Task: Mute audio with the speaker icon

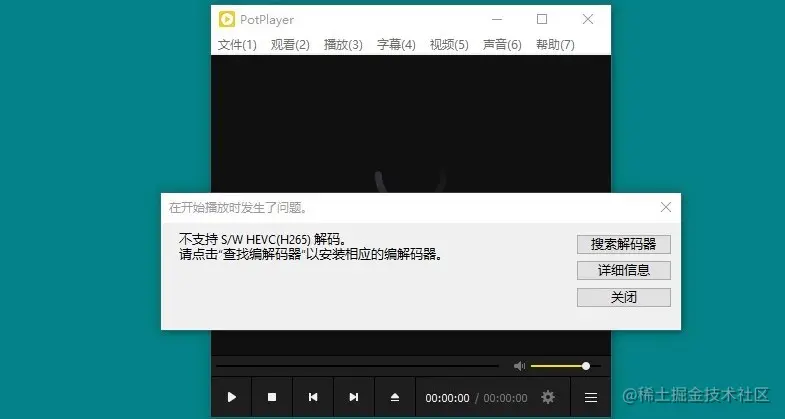Action: 519,366
